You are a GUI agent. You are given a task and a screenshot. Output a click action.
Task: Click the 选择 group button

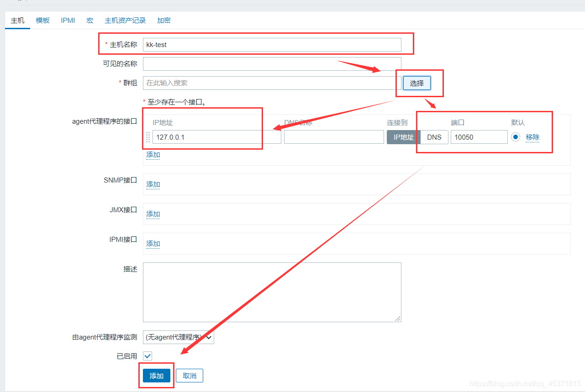[x=416, y=83]
